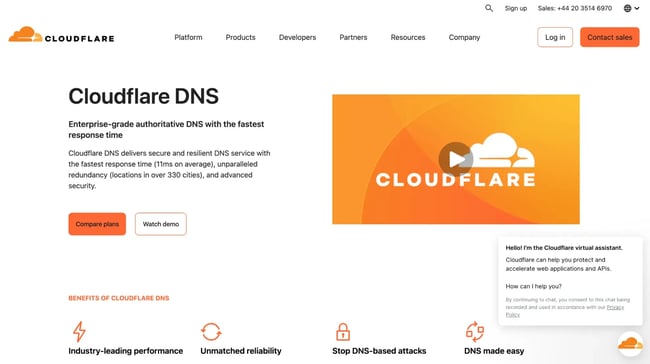
Task: Open the Cloudflare chat assistant bubble icon
Action: (x=630, y=344)
